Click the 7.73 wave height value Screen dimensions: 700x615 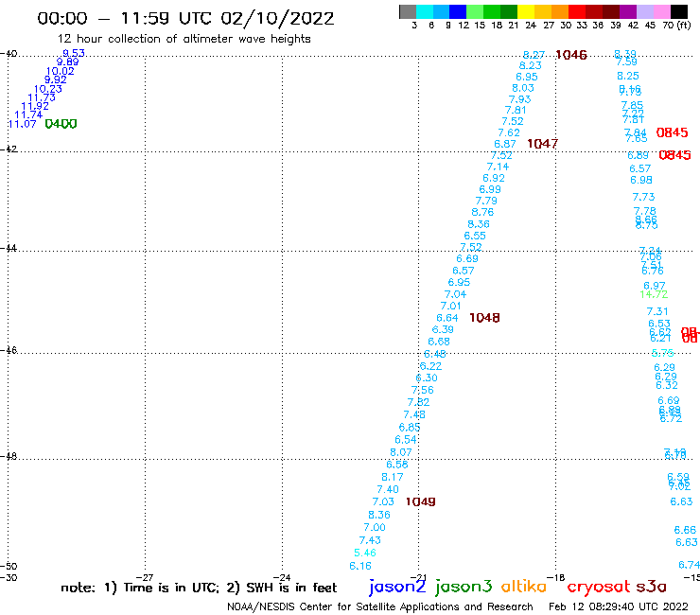(x=644, y=197)
